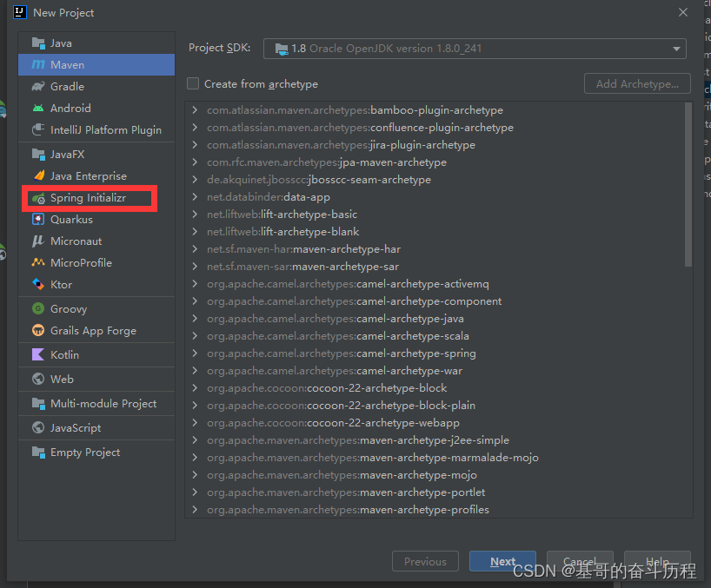Viewport: 711px width, 588px height.
Task: Expand camel-archetype-activemq entry
Action: click(195, 284)
